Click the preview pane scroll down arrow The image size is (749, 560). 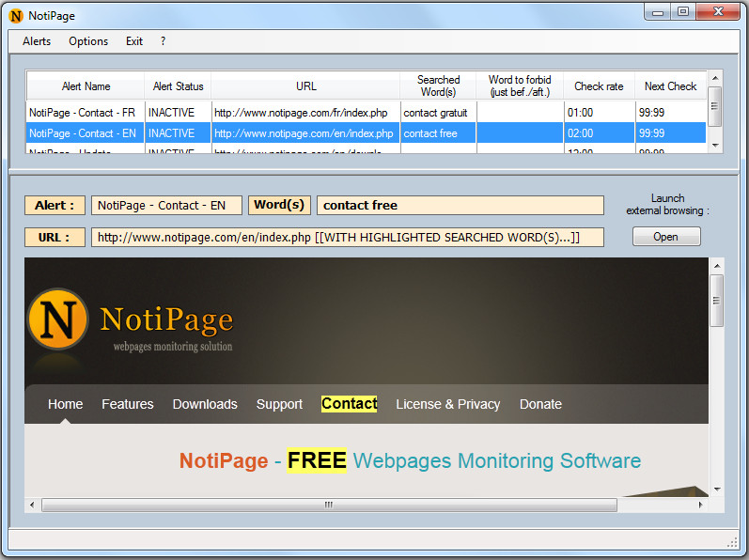716,489
